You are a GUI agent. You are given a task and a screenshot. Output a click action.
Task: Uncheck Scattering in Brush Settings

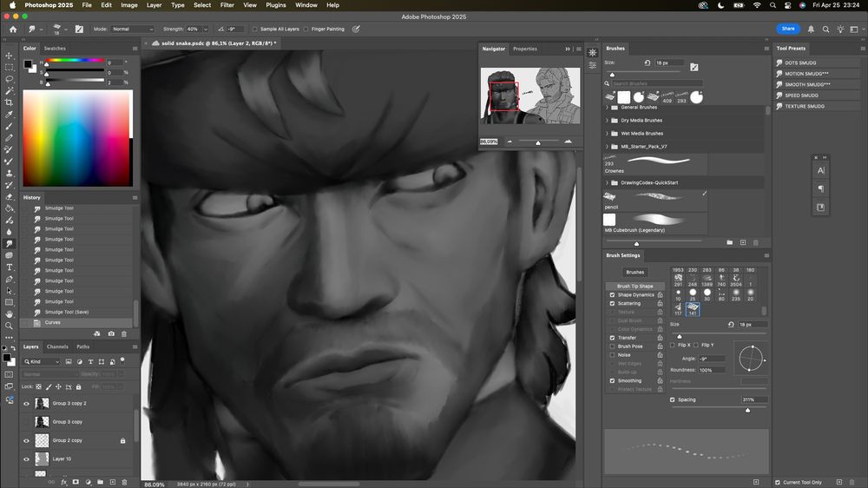[612, 304]
